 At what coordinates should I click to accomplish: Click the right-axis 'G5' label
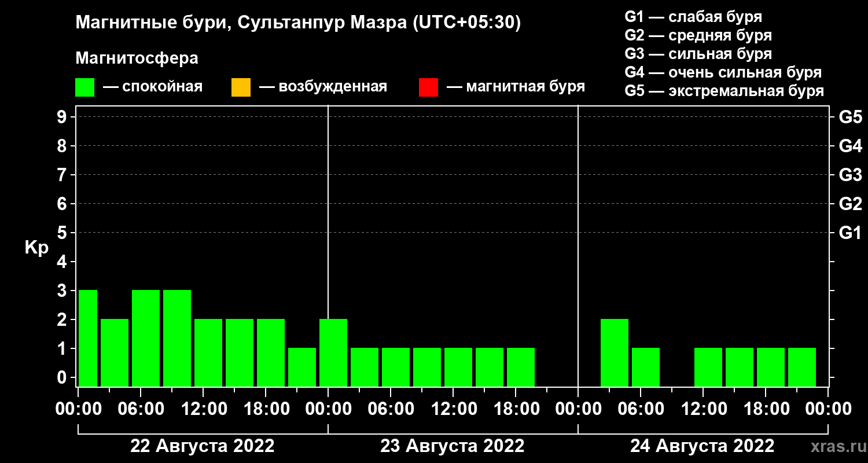point(850,117)
